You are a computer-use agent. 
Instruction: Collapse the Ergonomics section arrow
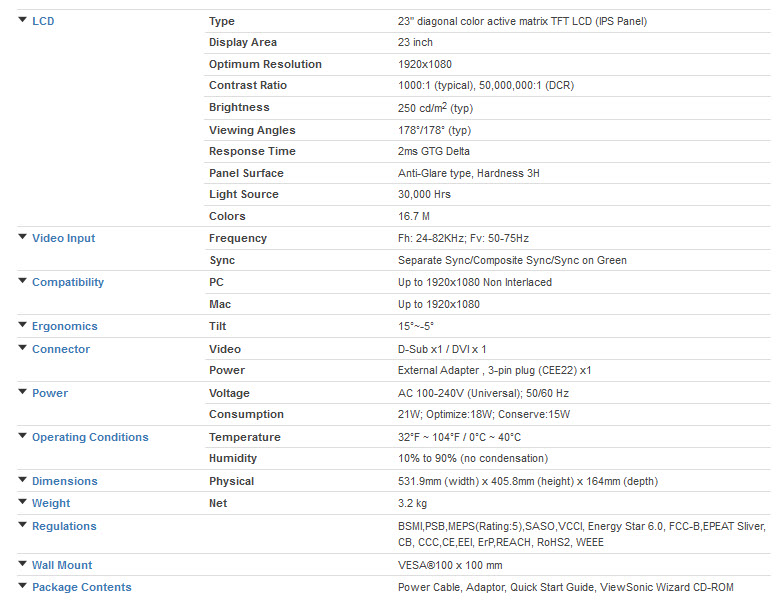coord(22,326)
